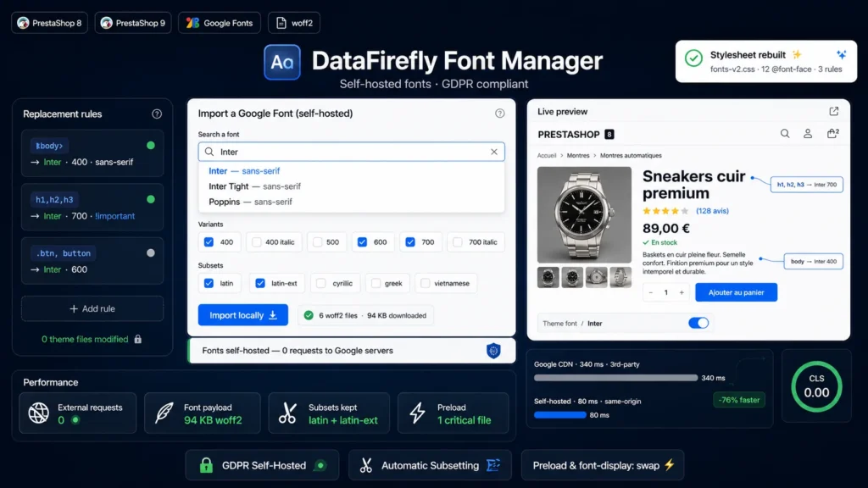Screen dimensions: 868x488
Task: Click the Import locally button
Action: pyautogui.click(x=243, y=315)
